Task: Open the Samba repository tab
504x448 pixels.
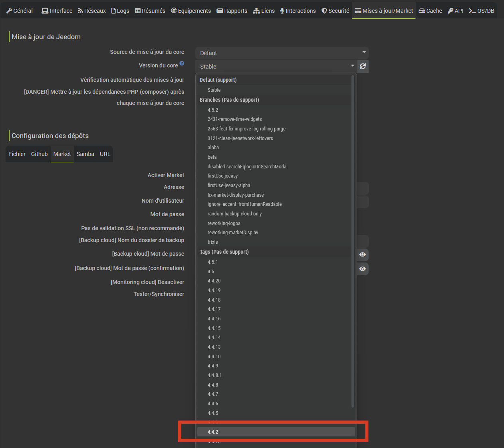Action: pyautogui.click(x=85, y=154)
